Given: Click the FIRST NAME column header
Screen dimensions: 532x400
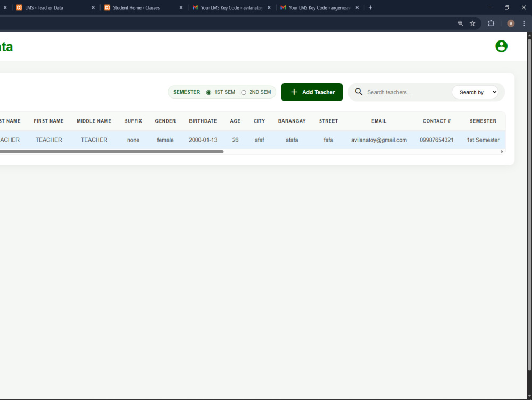Looking at the screenshot, I should (48, 121).
